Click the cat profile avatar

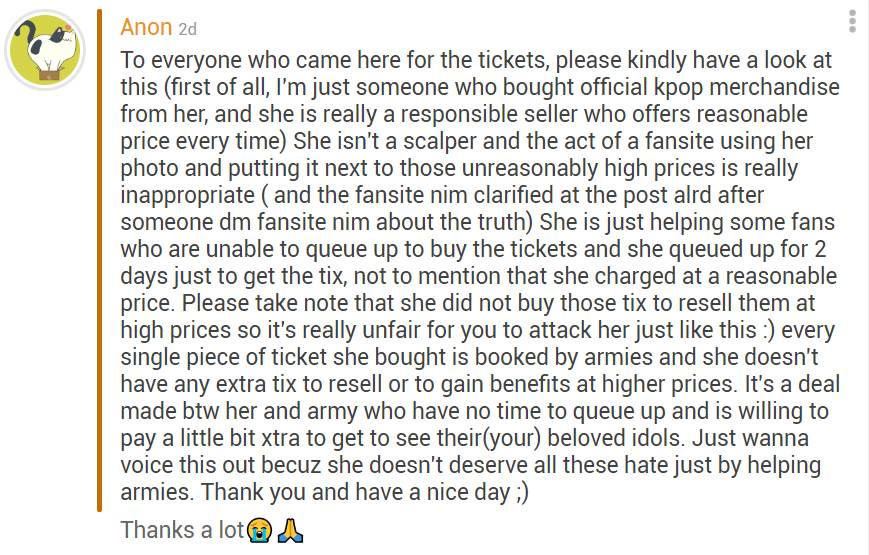44,51
